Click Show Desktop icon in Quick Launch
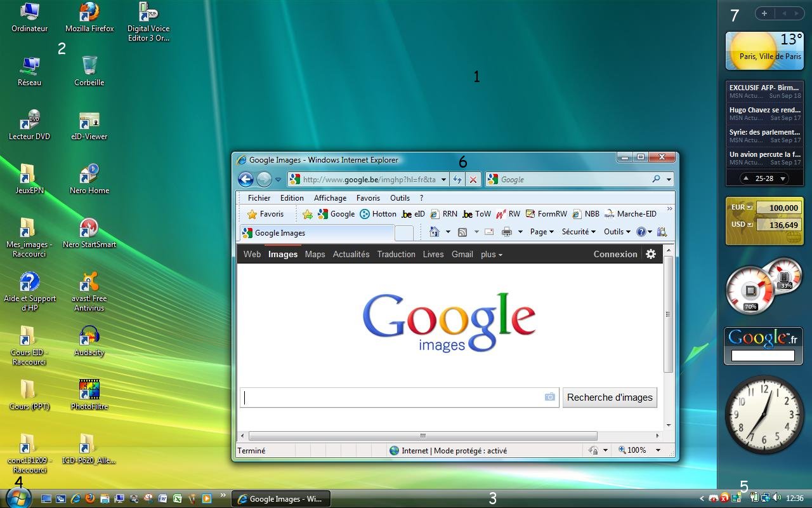 click(x=46, y=498)
